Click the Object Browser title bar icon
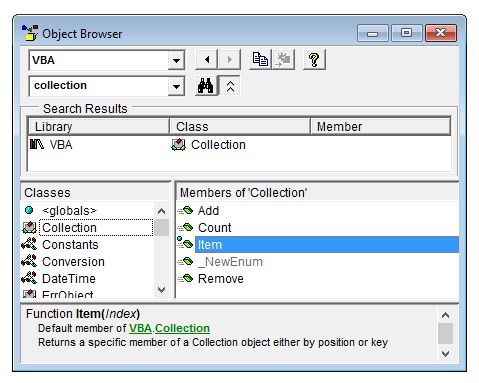 pyautogui.click(x=30, y=33)
